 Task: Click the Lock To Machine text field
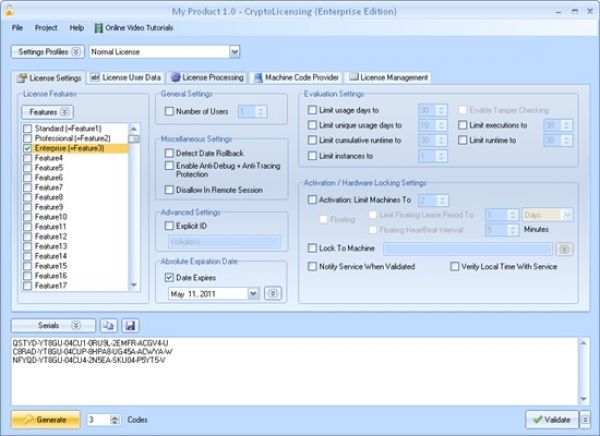click(x=468, y=249)
